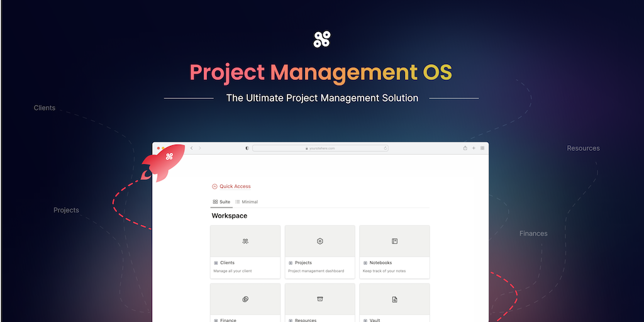Select "Manage all your client" description
Viewport: 644px width, 322px height.
[x=233, y=271]
